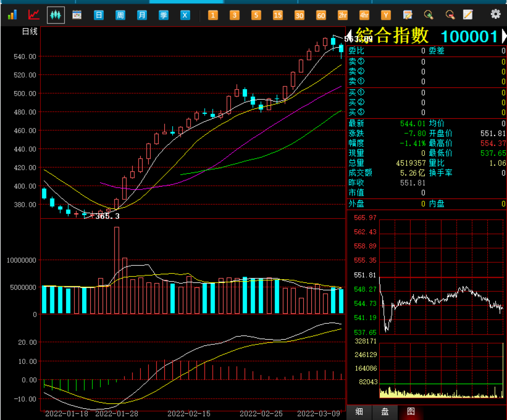Click the change value -7.80

pos(415,134)
